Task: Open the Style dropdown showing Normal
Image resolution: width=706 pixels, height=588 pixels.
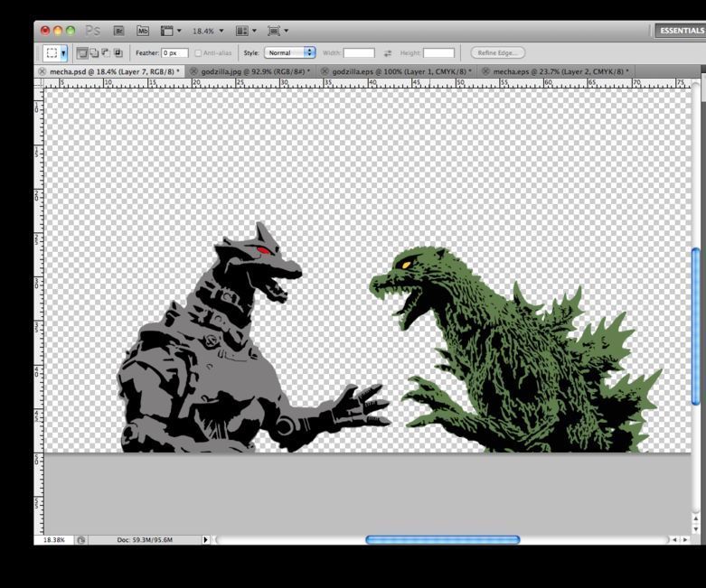Action: click(289, 52)
